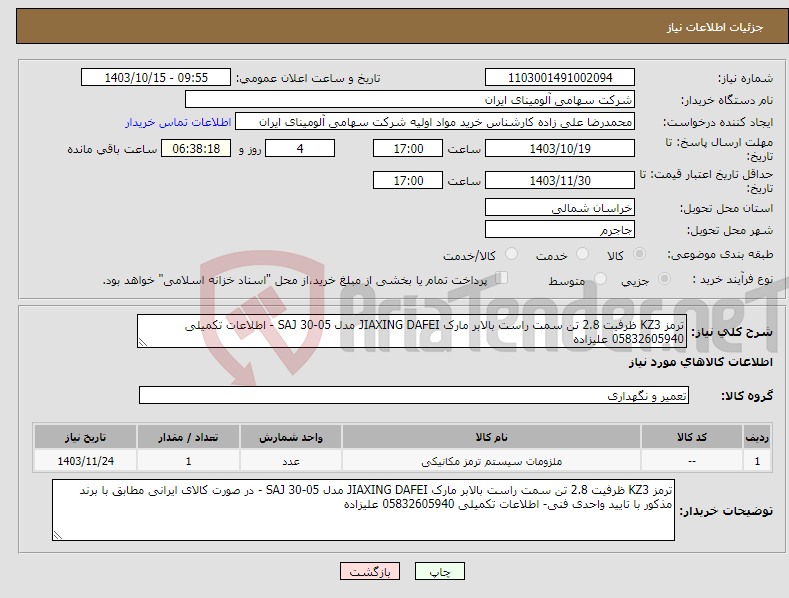Click the remaining time field 06:38:18
The height and width of the screenshot is (598, 789).
196,148
